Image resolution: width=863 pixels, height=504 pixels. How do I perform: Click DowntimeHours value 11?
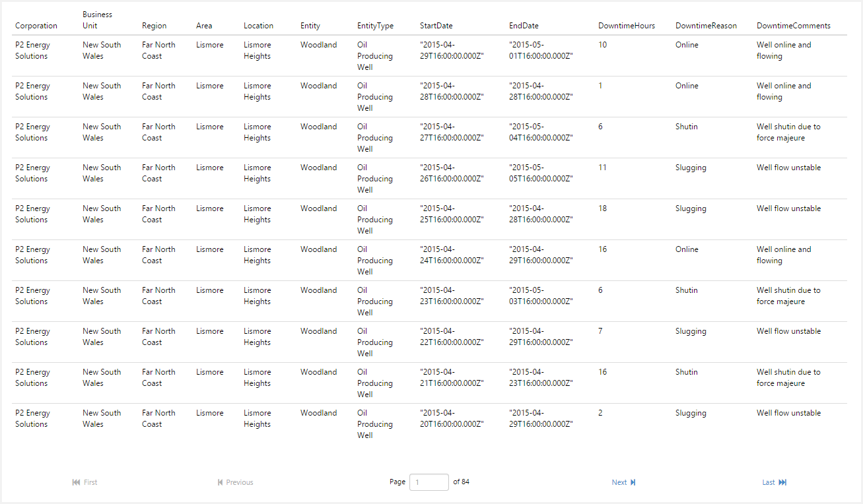602,168
